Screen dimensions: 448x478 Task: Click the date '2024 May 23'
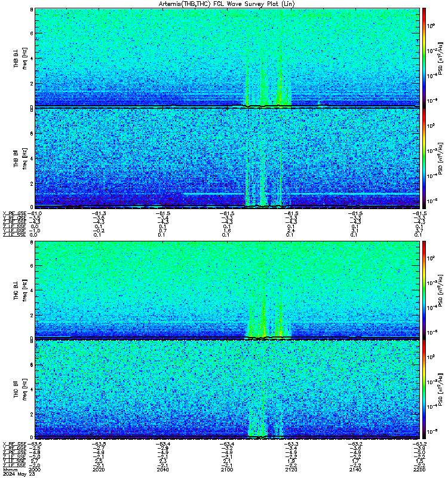(x=19, y=474)
